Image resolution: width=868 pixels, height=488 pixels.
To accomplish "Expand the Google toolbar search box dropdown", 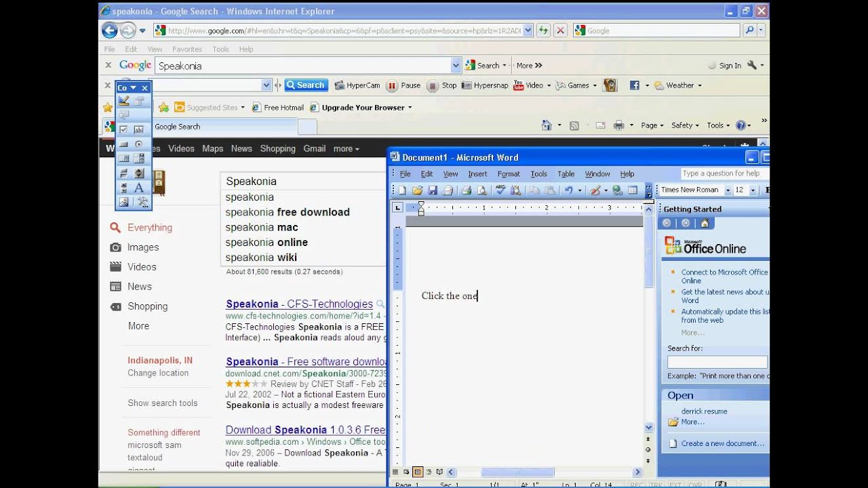I will pyautogui.click(x=456, y=66).
